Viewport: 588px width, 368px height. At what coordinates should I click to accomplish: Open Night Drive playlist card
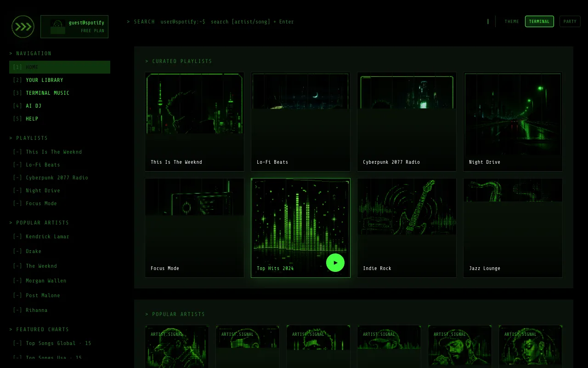(513, 121)
